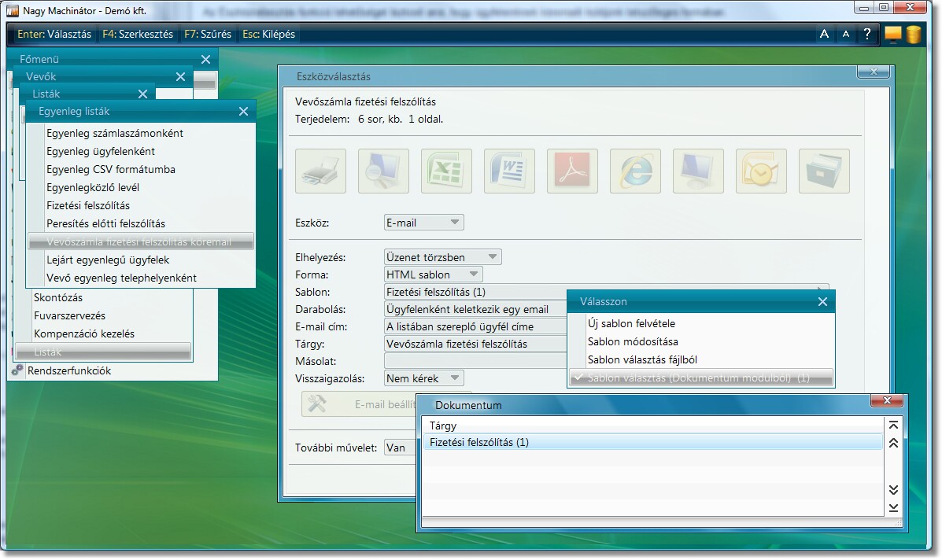
Task: Click the Outlook e-mail envelope icon
Action: click(761, 171)
